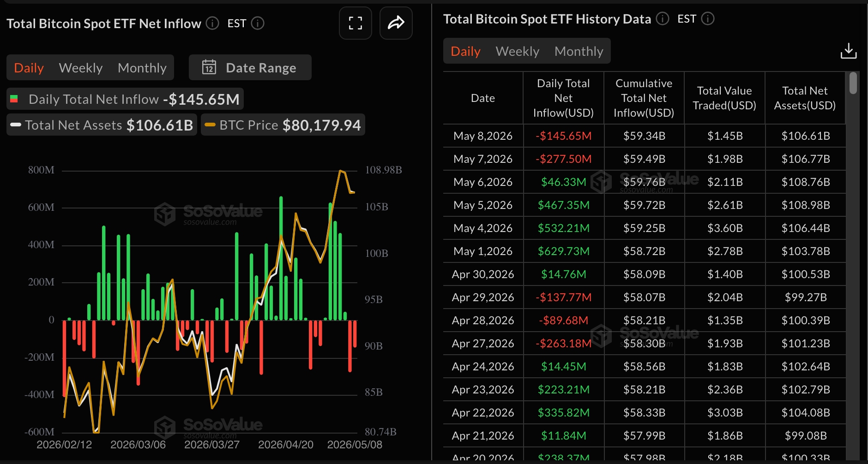Click the 2026/02/12 axis date label
This screenshot has width=868, height=464.
tap(64, 445)
